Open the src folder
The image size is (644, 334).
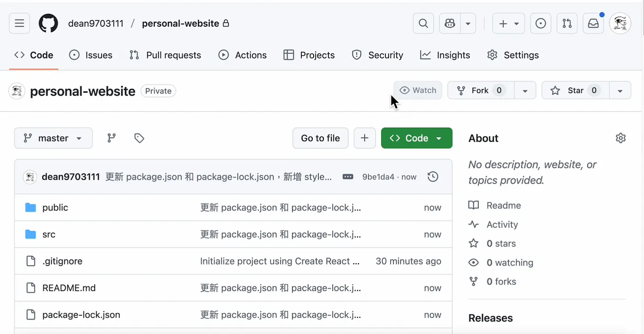coord(49,234)
